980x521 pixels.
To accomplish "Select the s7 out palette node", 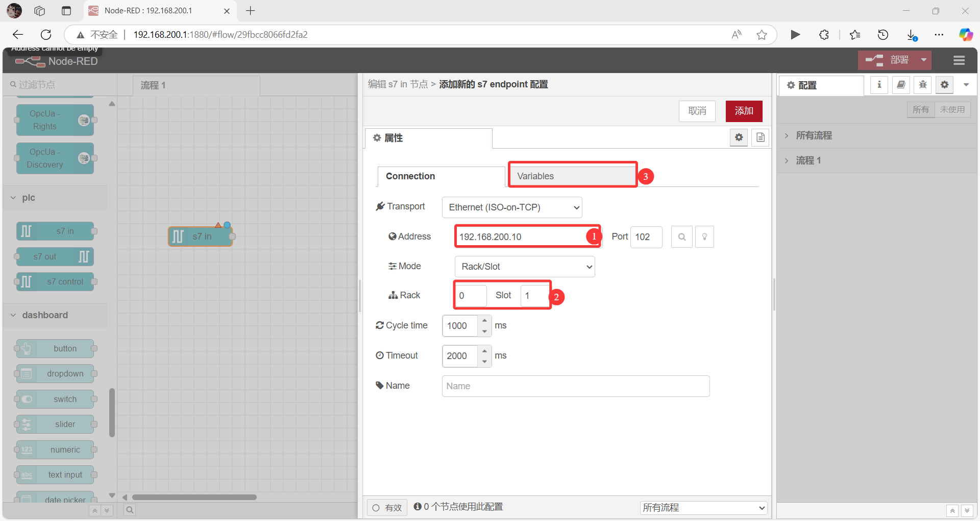I will pyautogui.click(x=55, y=256).
